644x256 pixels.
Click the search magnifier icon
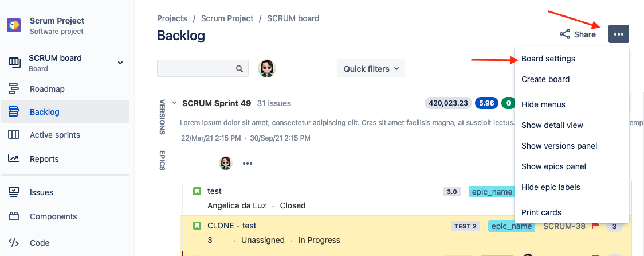pos(239,69)
